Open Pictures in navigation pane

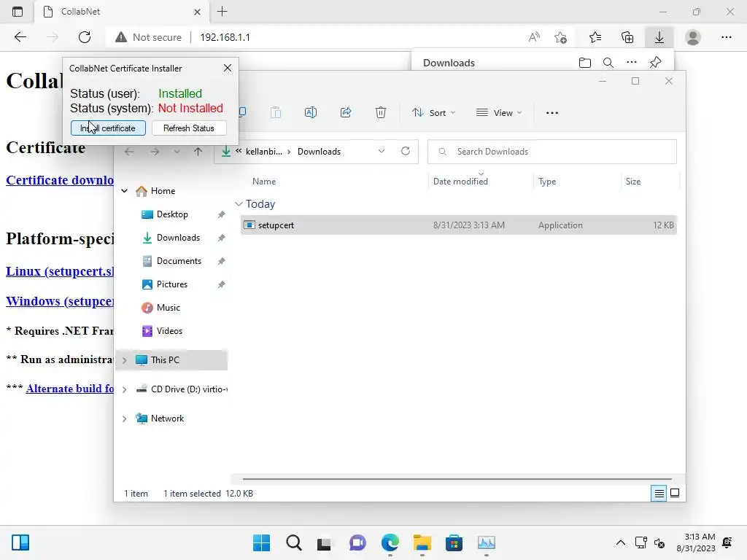pos(172,284)
